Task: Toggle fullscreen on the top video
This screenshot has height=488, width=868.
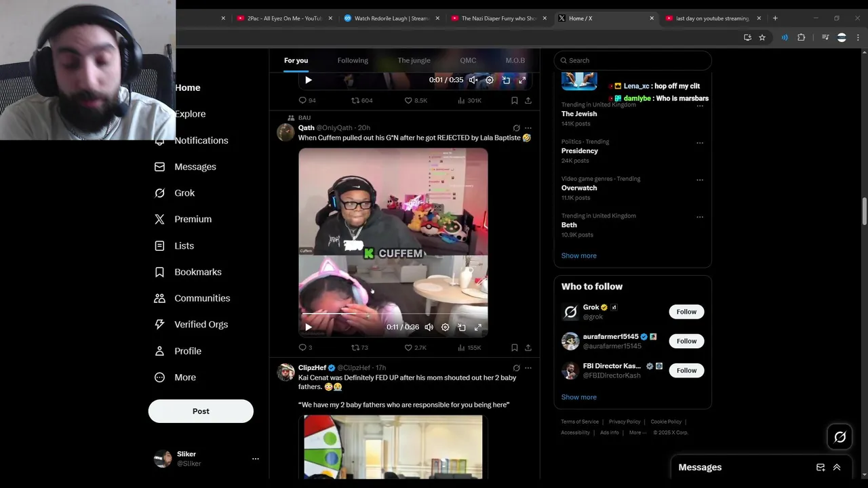Action: 522,80
